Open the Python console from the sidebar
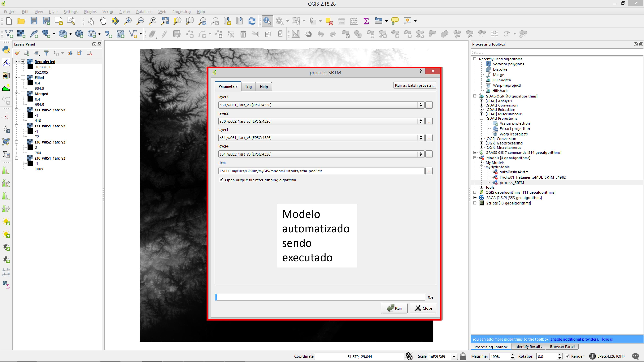This screenshot has width=644, height=362. coord(6,50)
